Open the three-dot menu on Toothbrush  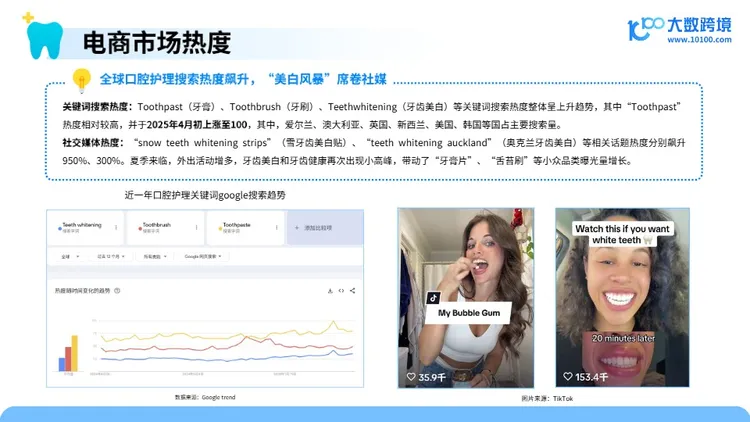(197, 227)
